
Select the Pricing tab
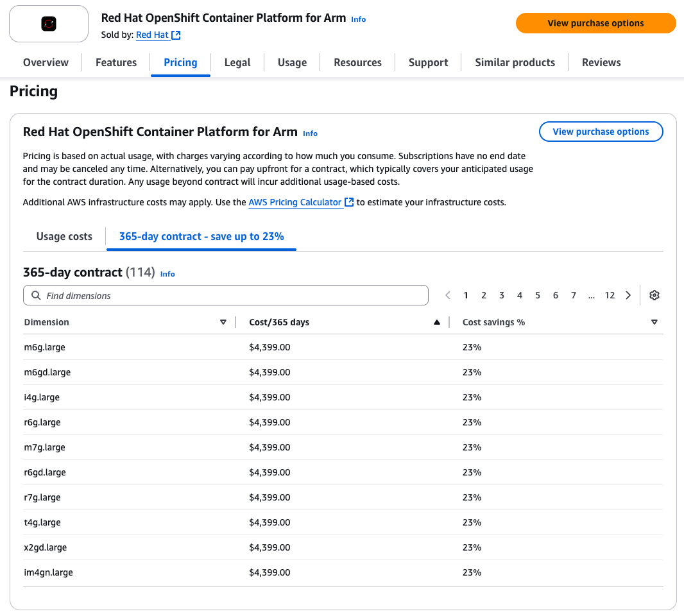(180, 62)
